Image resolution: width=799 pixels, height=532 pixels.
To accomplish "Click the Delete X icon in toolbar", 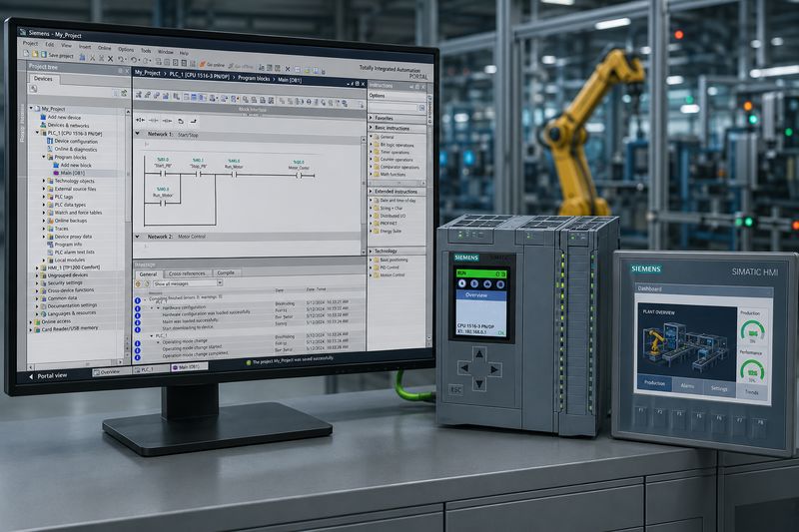I will (x=111, y=59).
